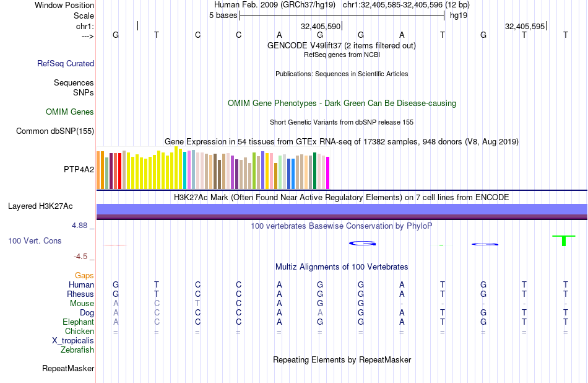Click the SNPs track label

[x=84, y=92]
